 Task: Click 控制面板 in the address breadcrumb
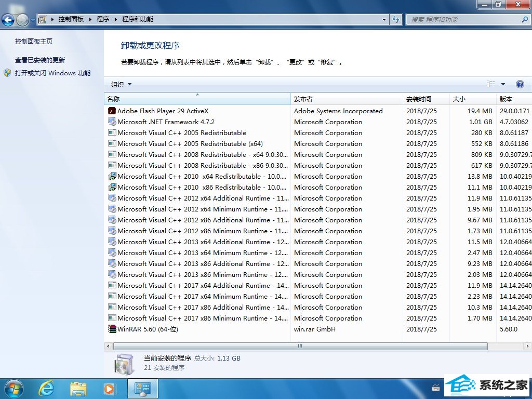[x=71, y=19]
